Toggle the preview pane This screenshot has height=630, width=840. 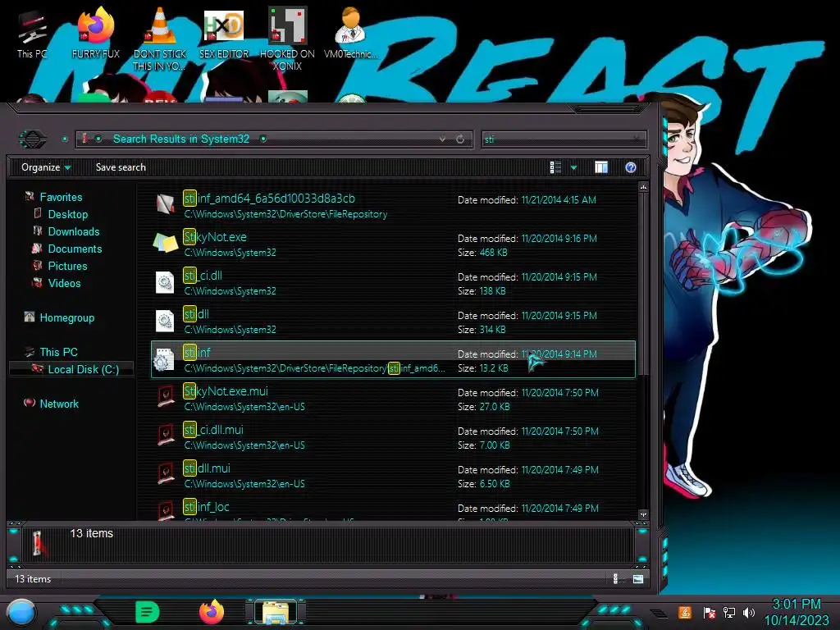601,167
